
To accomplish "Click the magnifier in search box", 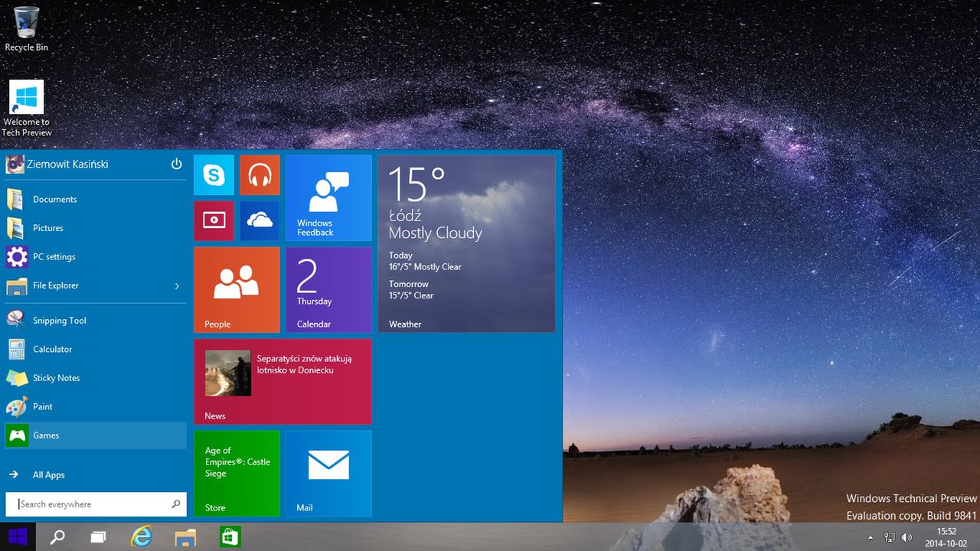I will click(x=176, y=504).
